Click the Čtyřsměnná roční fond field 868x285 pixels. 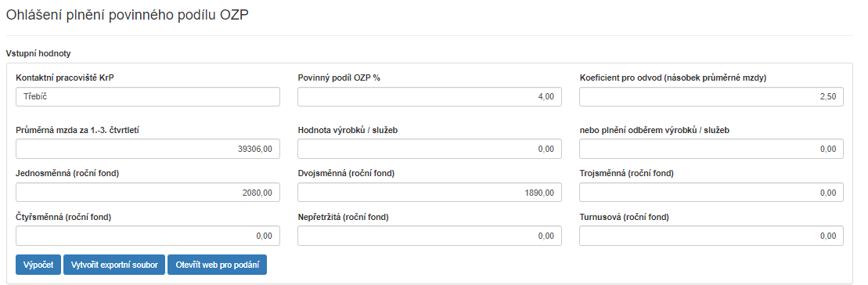[148, 236]
